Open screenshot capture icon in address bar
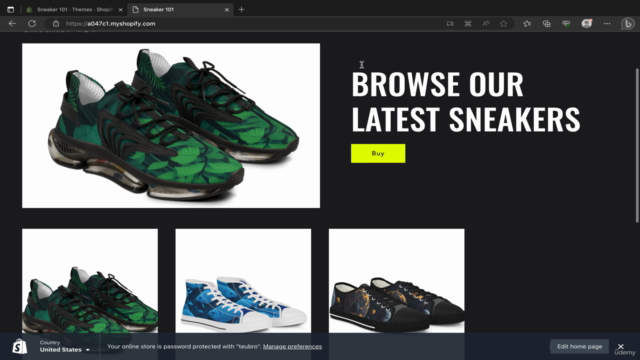This screenshot has width=640, height=360. [468, 24]
